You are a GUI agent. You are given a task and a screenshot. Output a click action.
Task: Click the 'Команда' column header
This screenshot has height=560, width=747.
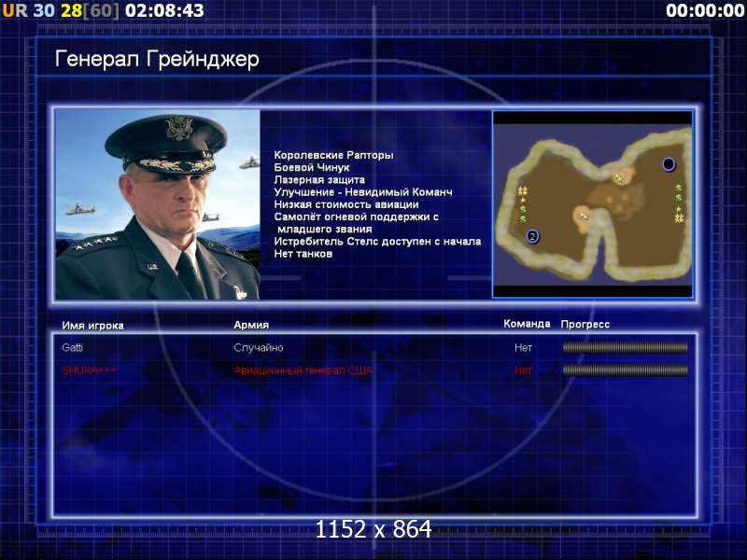pos(527,324)
